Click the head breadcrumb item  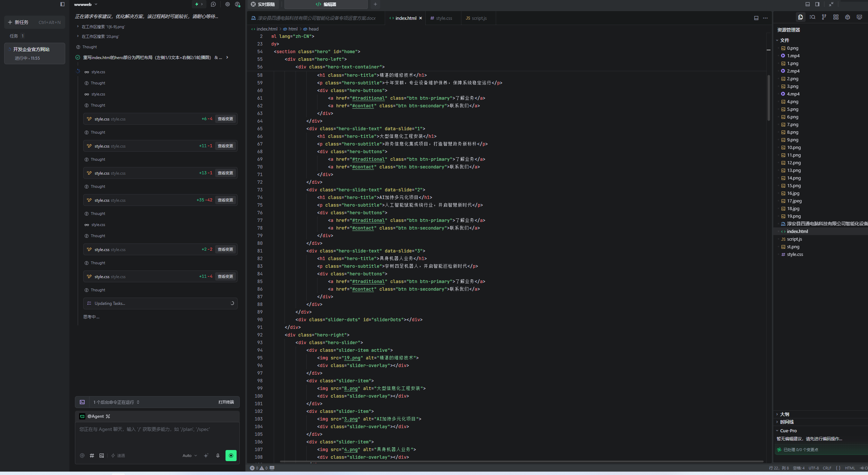pyautogui.click(x=311, y=29)
